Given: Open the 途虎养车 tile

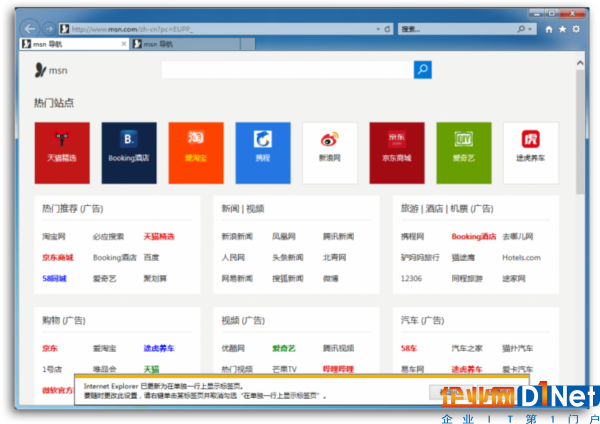Looking at the screenshot, I should pos(531,153).
